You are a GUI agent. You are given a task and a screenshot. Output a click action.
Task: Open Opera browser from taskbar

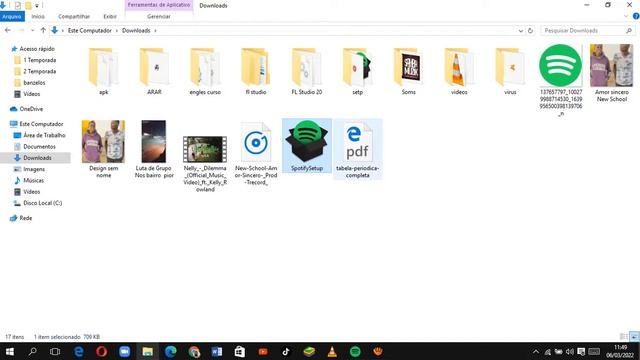[101, 351]
